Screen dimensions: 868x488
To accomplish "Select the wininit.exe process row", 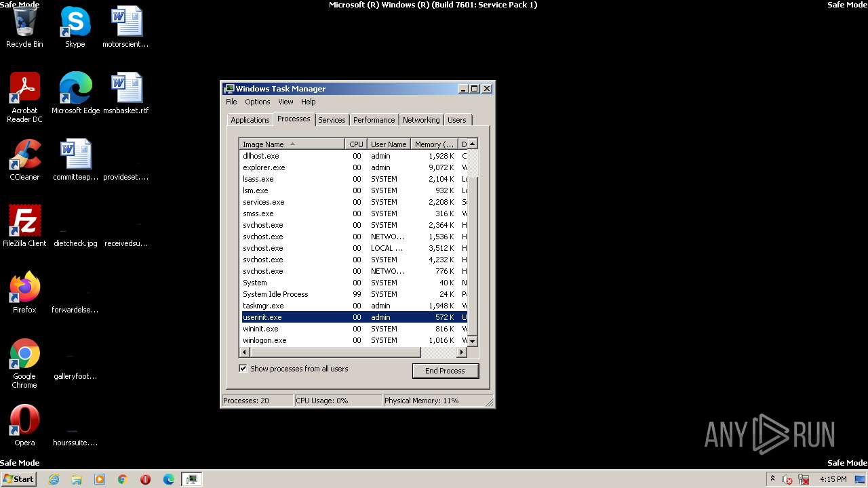I will point(353,329).
